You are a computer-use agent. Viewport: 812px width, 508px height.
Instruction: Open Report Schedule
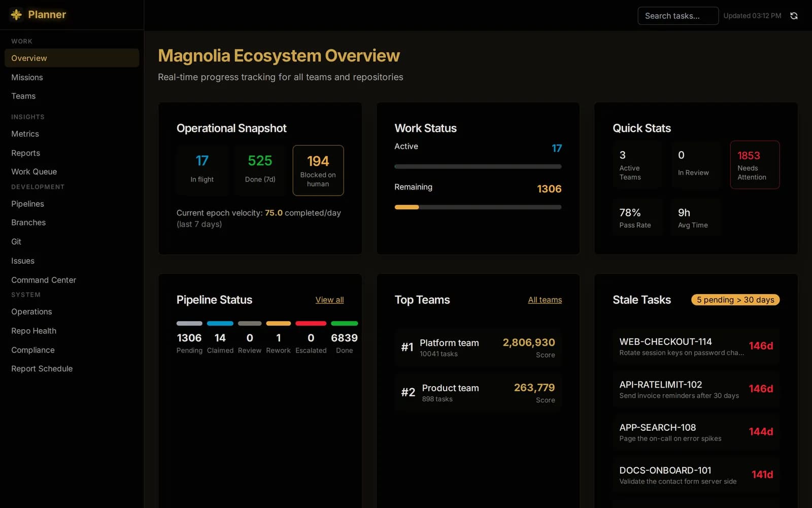click(72, 369)
